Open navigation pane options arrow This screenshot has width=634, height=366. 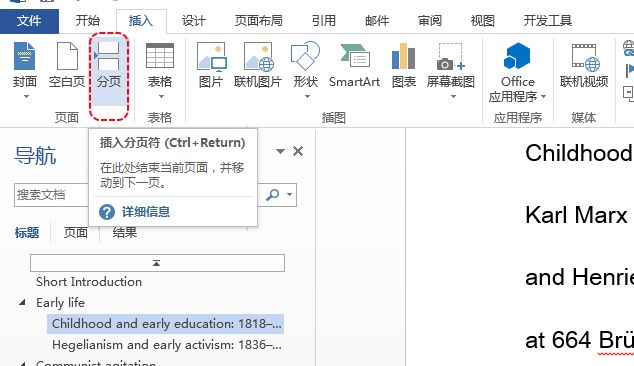coord(280,151)
